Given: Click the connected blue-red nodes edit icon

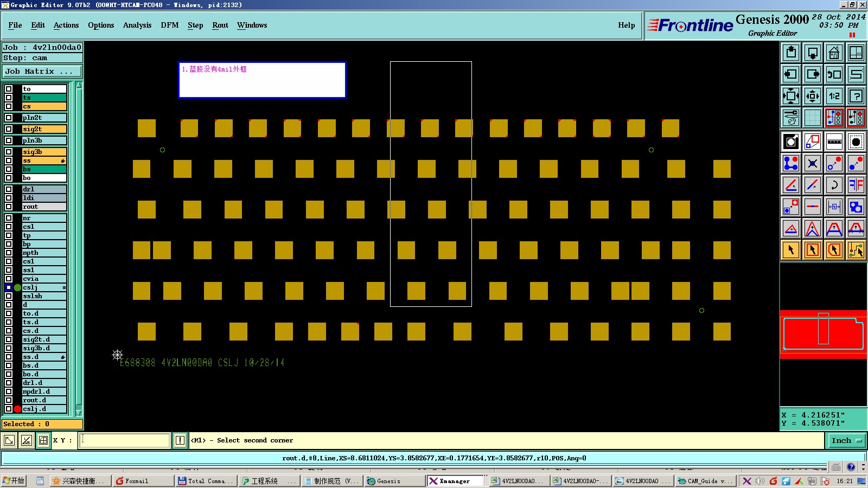Looking at the screenshot, I should tap(791, 163).
